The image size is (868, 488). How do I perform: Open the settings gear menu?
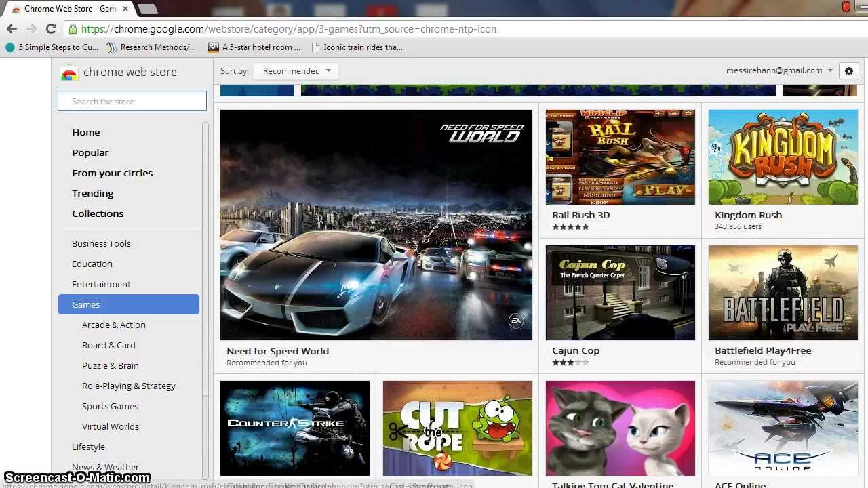[x=849, y=70]
